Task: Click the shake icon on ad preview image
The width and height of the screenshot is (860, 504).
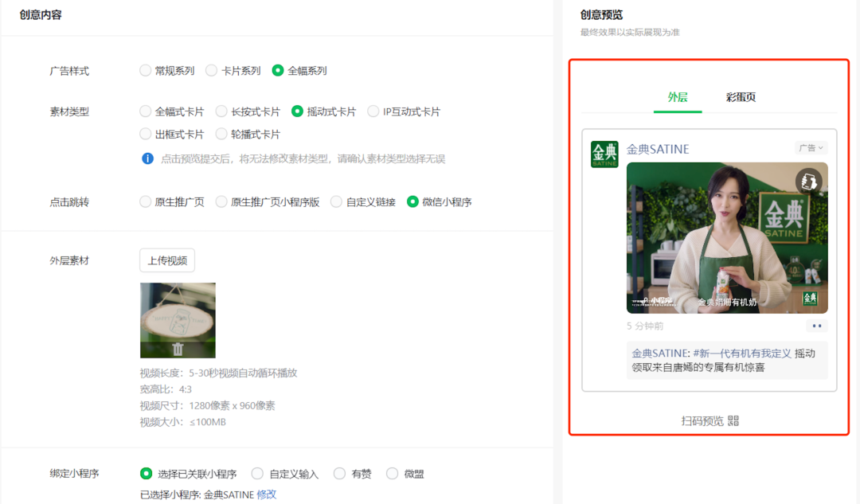Action: point(808,182)
